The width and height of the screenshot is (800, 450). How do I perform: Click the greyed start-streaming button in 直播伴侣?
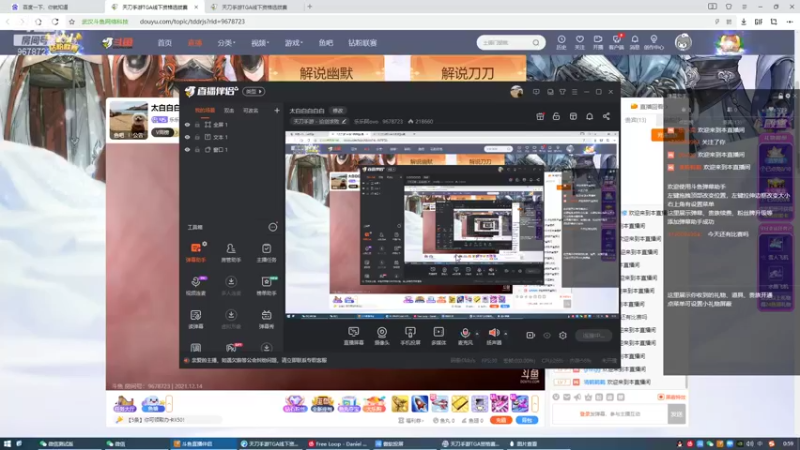click(x=593, y=335)
